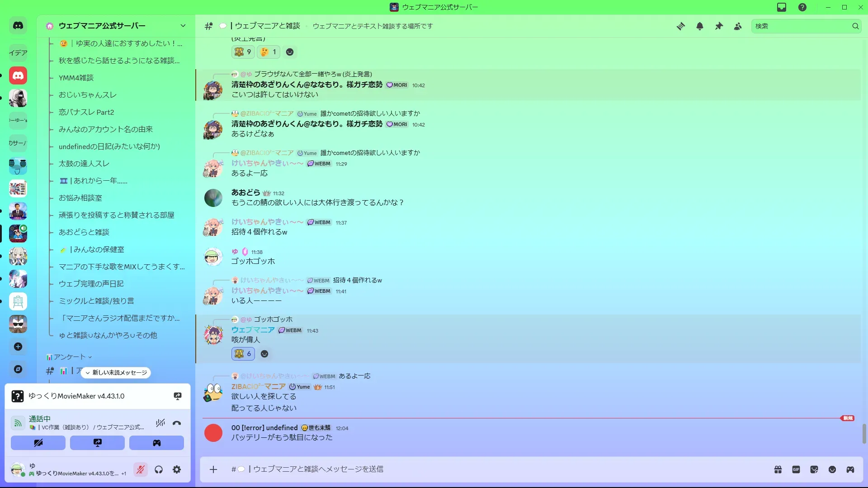Open the おじいちゃんスレ thread
Viewport: 868px width, 488px height.
tap(88, 95)
